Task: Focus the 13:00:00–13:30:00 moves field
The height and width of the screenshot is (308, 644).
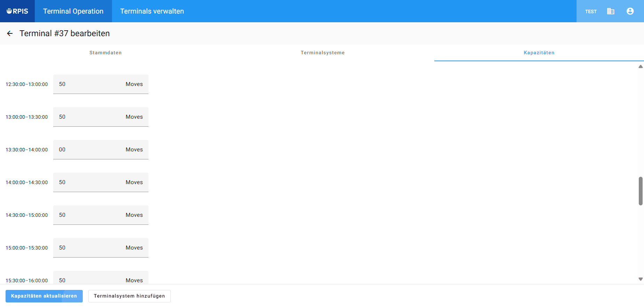Action: (x=101, y=117)
